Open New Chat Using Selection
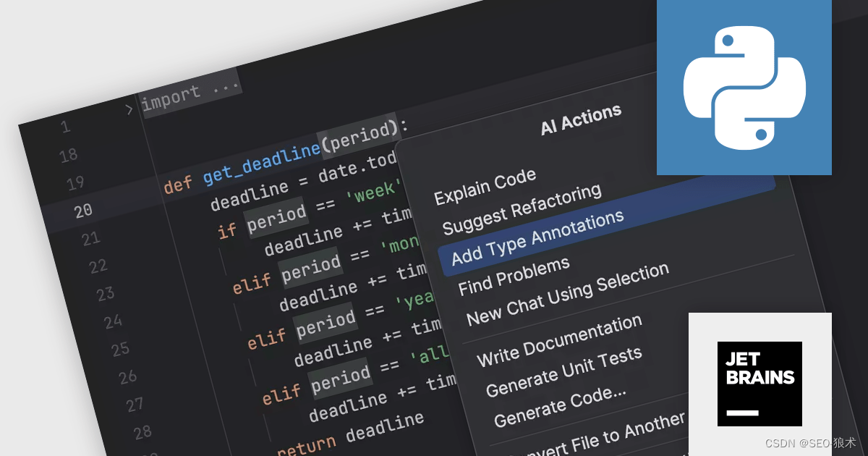Image resolution: width=868 pixels, height=456 pixels. pos(568,295)
